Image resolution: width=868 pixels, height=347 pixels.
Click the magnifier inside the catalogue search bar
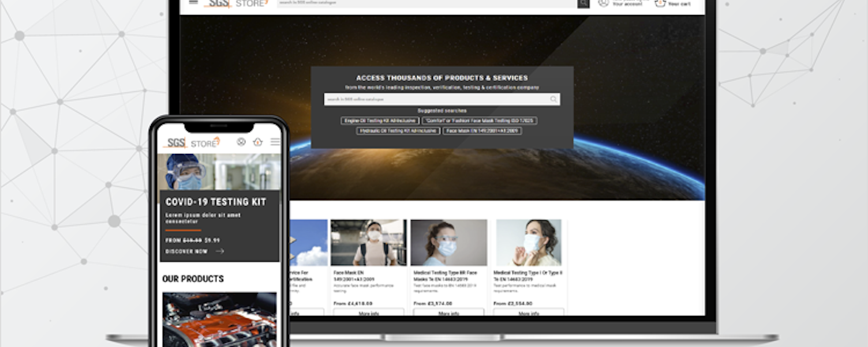click(x=553, y=99)
